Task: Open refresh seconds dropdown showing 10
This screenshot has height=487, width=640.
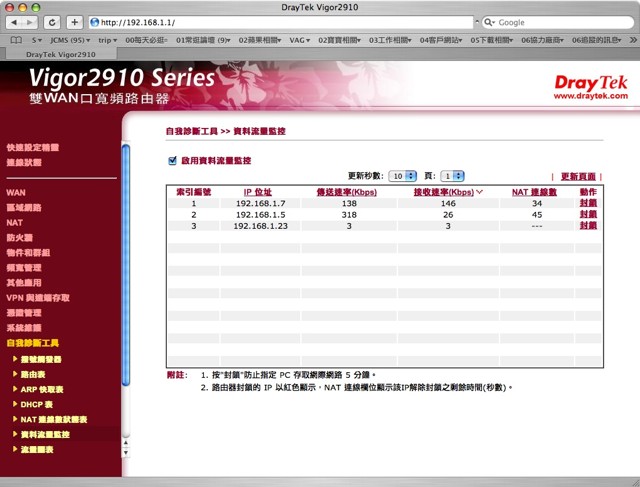Action: point(402,176)
